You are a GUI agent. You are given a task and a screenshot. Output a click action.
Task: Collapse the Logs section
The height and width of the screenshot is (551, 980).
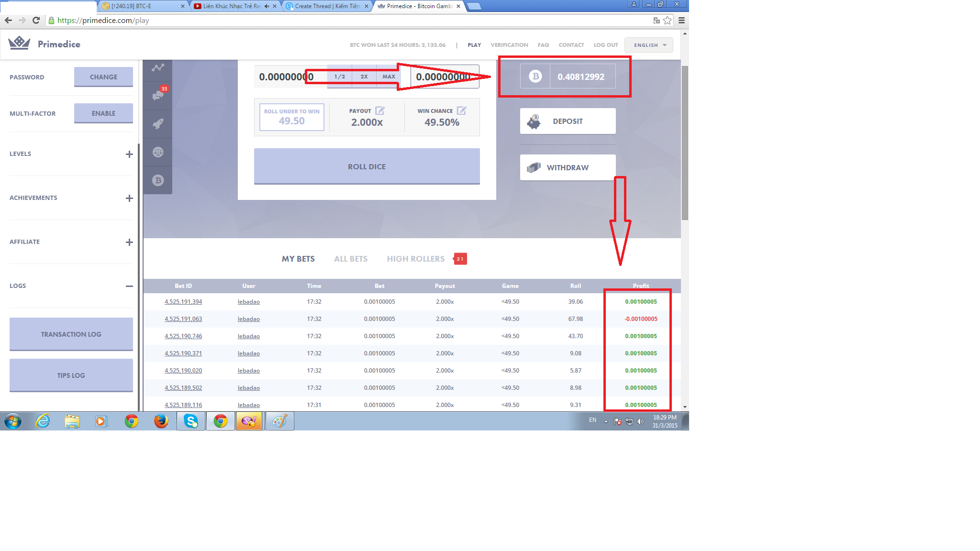pos(129,286)
